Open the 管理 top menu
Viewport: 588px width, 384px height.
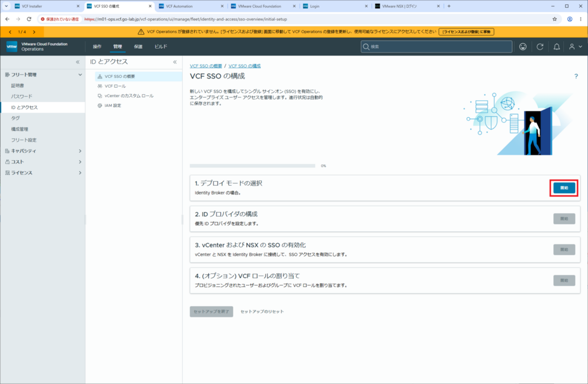(118, 47)
